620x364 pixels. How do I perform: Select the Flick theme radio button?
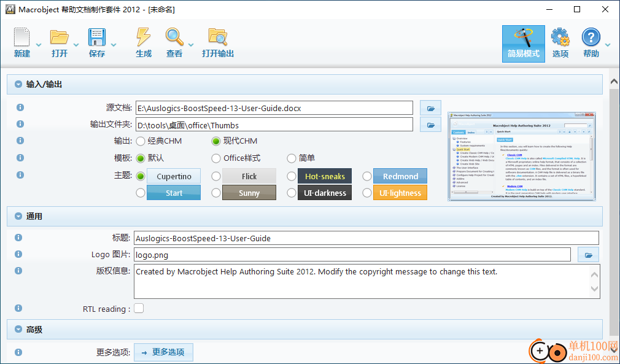[216, 176]
